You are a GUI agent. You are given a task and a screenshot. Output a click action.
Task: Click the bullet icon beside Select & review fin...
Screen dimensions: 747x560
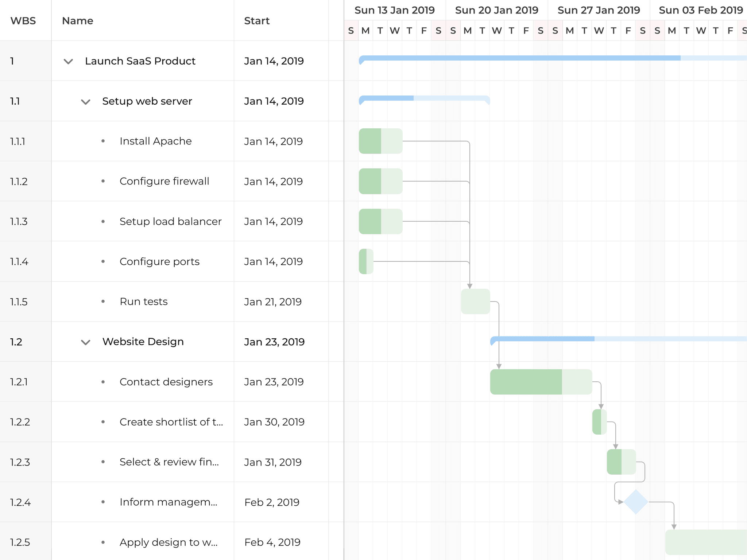coord(103,462)
